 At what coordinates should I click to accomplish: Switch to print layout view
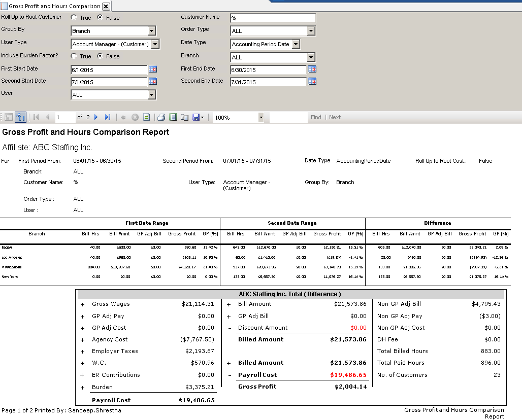point(173,117)
